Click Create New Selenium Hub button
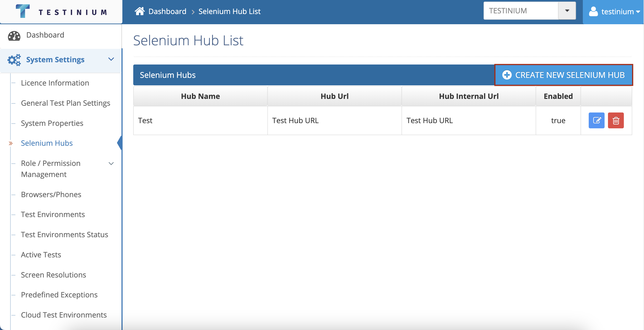 click(x=564, y=75)
